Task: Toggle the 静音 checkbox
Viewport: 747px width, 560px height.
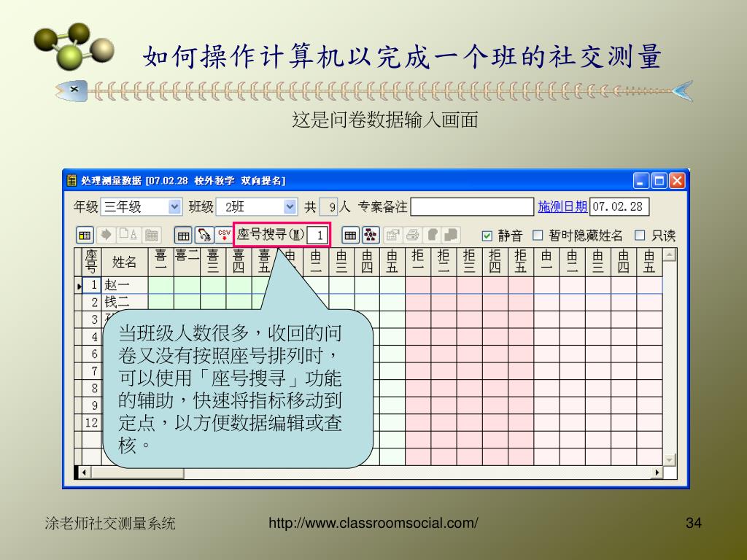Action: click(x=487, y=236)
